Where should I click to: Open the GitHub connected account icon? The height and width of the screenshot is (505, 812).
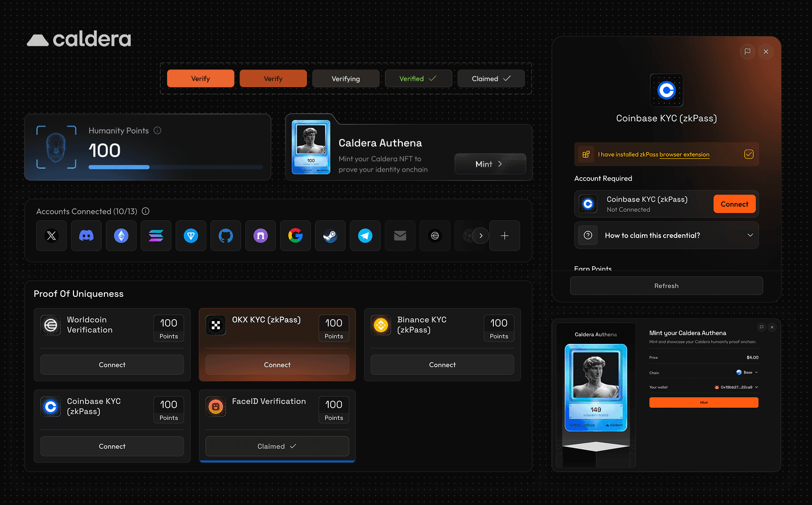226,236
